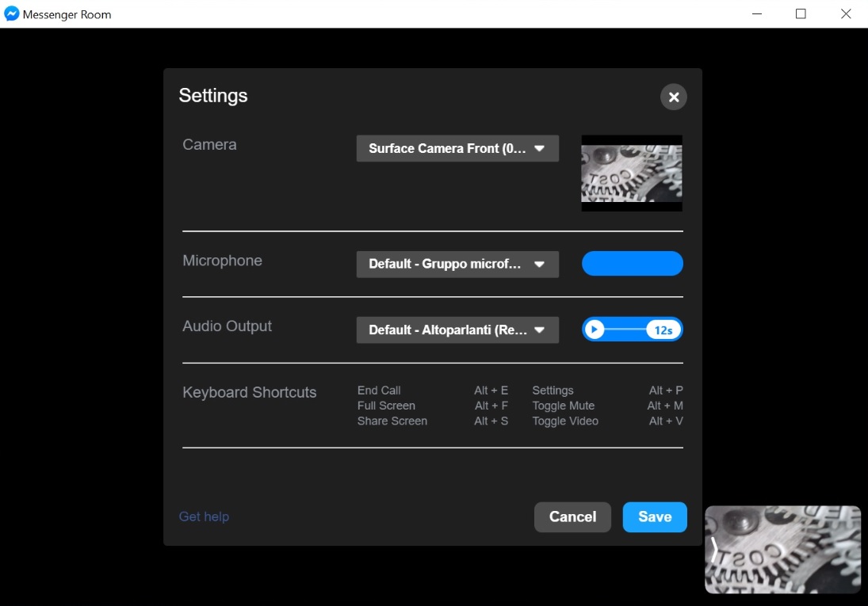This screenshot has width=868, height=606.
Task: Close the Messenger Room window
Action: [x=846, y=14]
